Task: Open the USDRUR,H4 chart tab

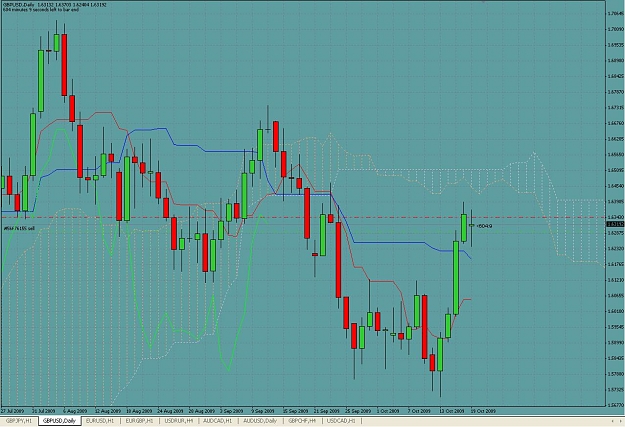Action: pos(179,421)
